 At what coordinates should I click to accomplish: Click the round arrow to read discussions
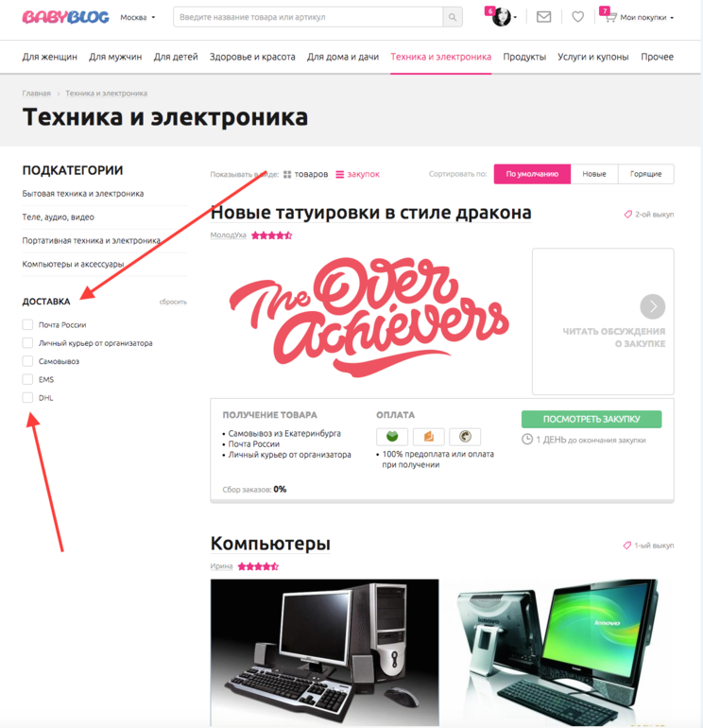[652, 306]
